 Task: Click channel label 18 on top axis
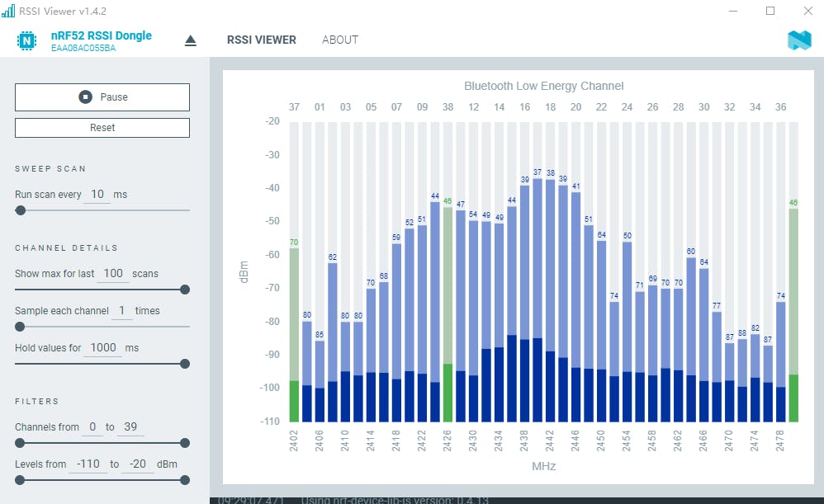(x=550, y=107)
